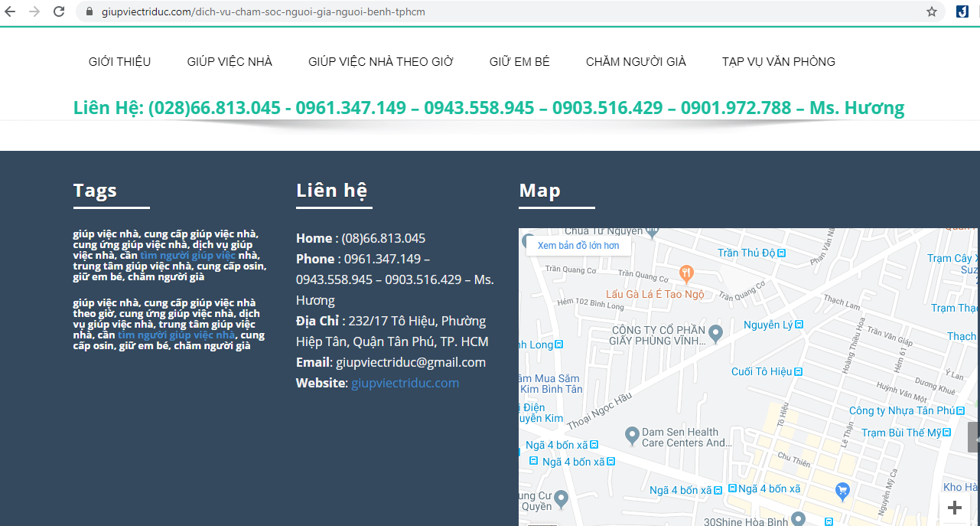Bookmark page with the star icon
Image resolution: width=980 pixels, height=526 pixels.
click(x=932, y=11)
